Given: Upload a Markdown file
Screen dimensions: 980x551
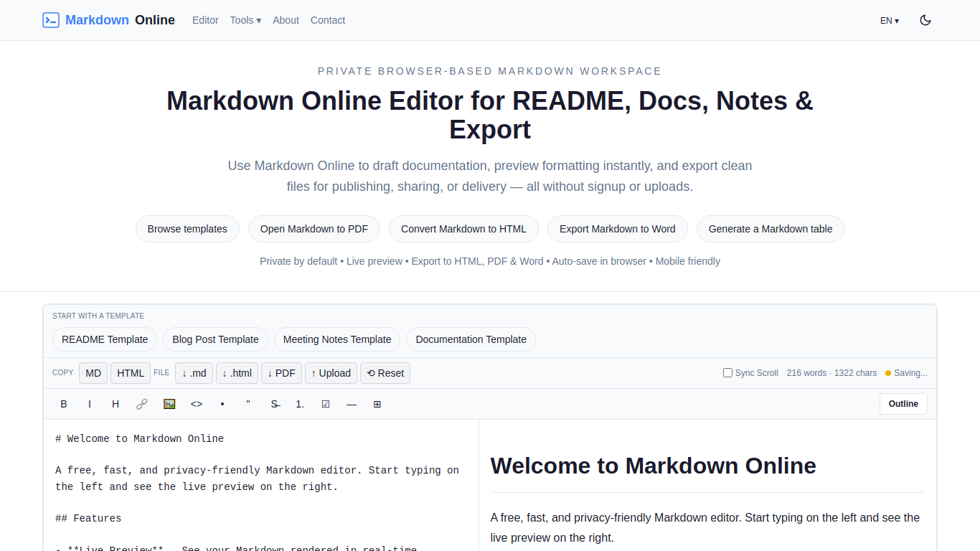Looking at the screenshot, I should pyautogui.click(x=331, y=373).
